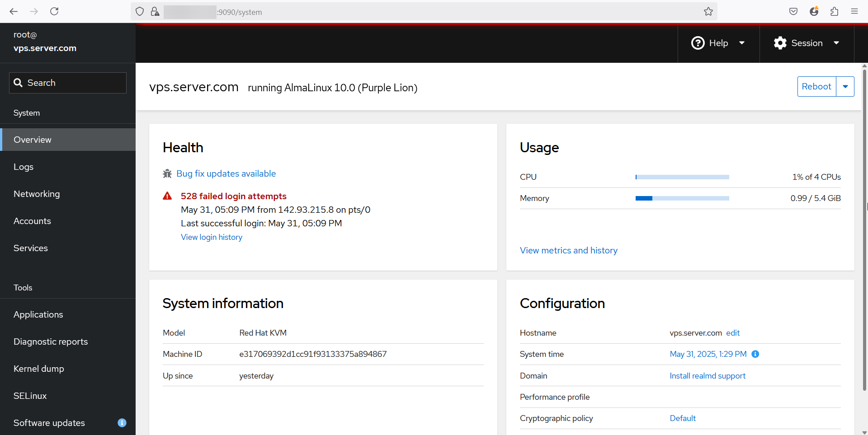The image size is (868, 435).
Task: Click the magnifier icon in Search box
Action: coord(18,83)
